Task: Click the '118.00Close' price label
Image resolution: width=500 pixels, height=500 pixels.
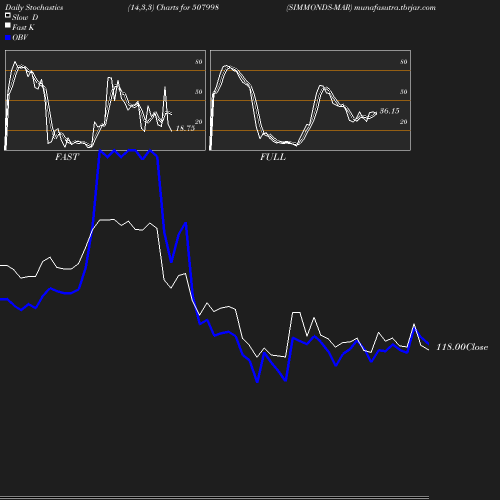Action: [x=462, y=347]
